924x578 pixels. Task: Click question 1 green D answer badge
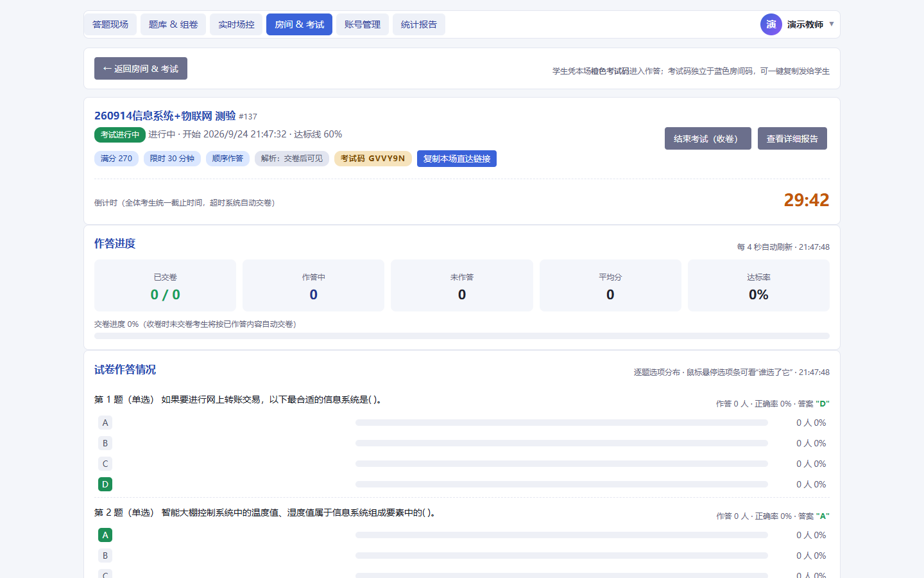point(105,484)
